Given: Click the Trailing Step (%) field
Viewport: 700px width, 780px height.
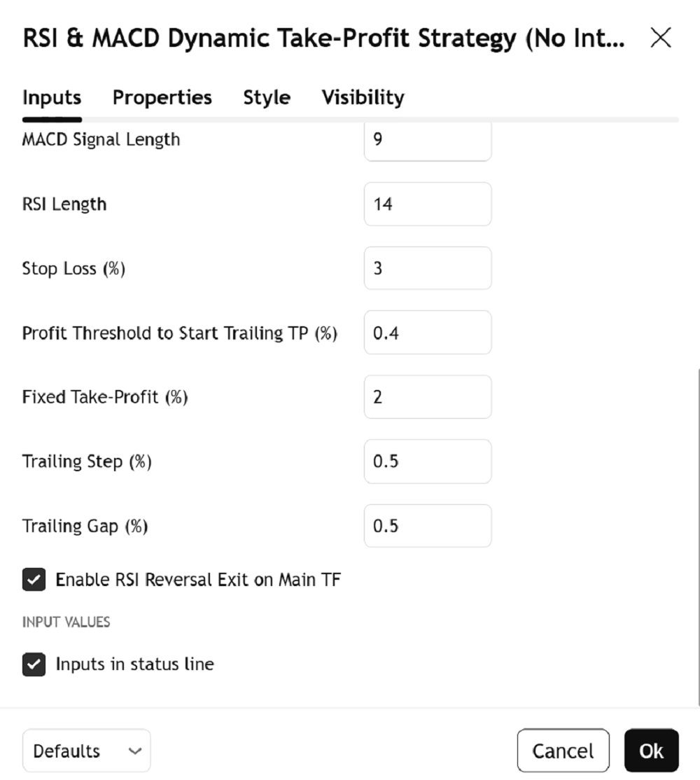Looking at the screenshot, I should 427,461.
